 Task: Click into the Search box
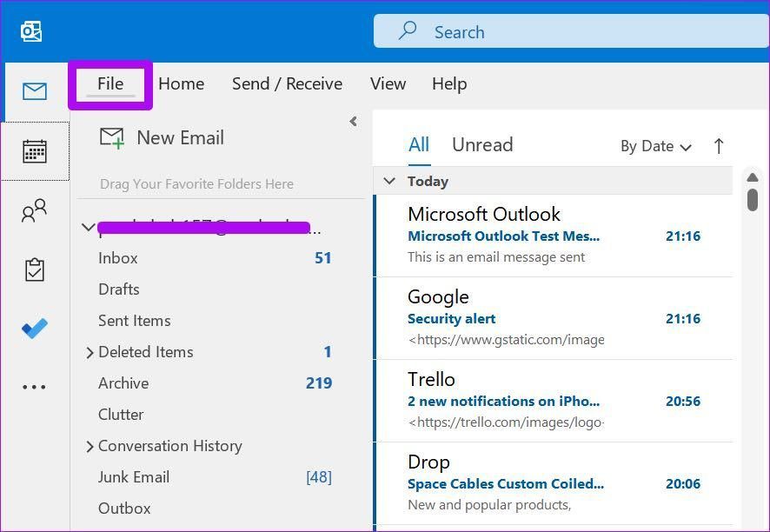click(x=572, y=31)
